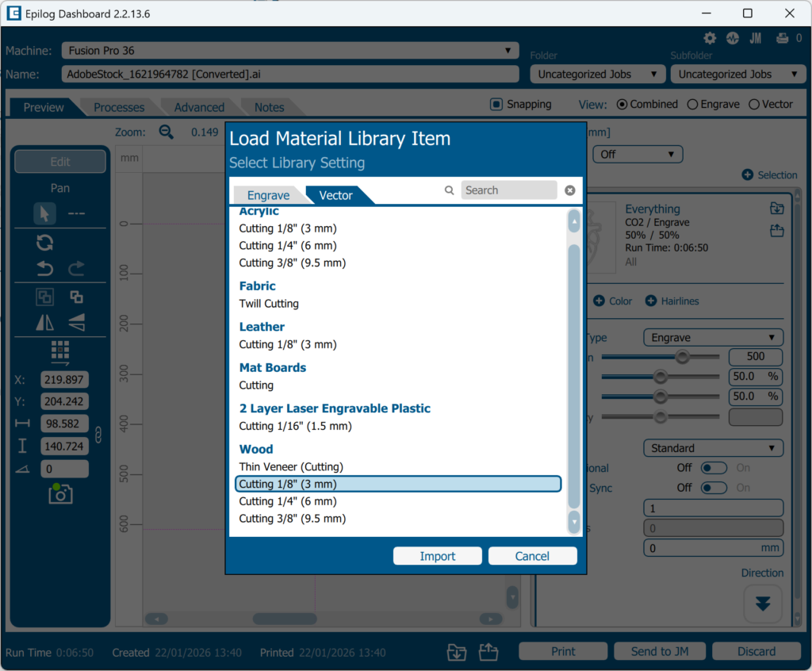The width and height of the screenshot is (812, 671).
Task: Click the Edit button
Action: coord(60,162)
